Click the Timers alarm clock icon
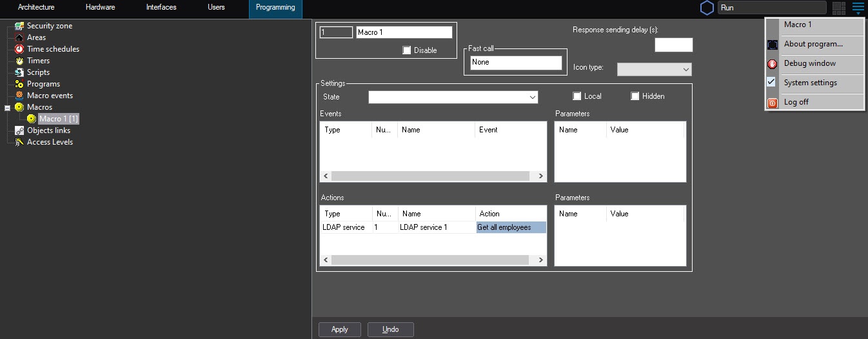 point(19,61)
